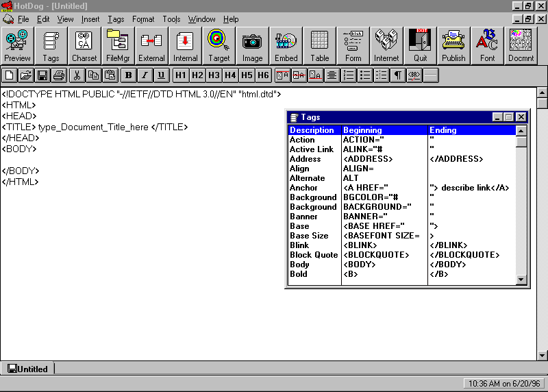The image size is (548, 392).
Task: Select the Anchor row in Tags
Action: [402, 188]
